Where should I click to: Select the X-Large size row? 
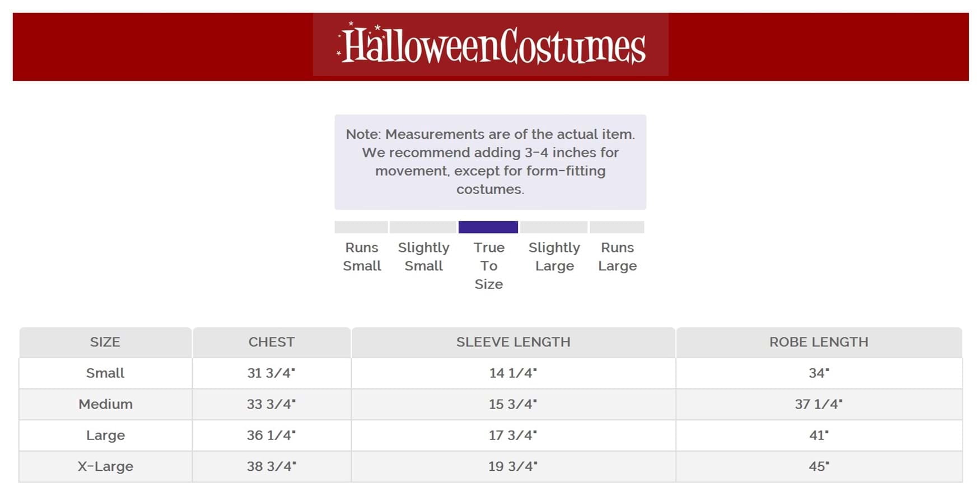pyautogui.click(x=491, y=466)
